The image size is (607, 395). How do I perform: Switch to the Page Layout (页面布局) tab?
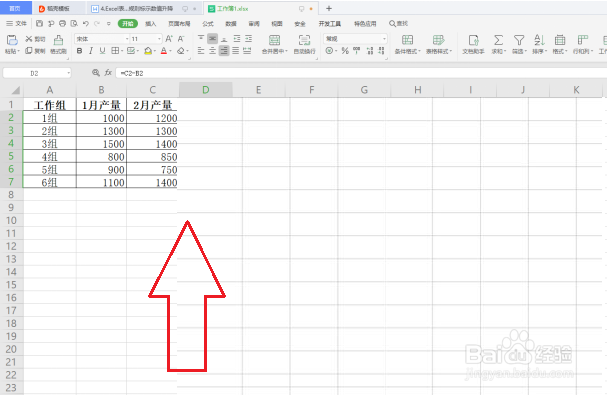coord(179,24)
